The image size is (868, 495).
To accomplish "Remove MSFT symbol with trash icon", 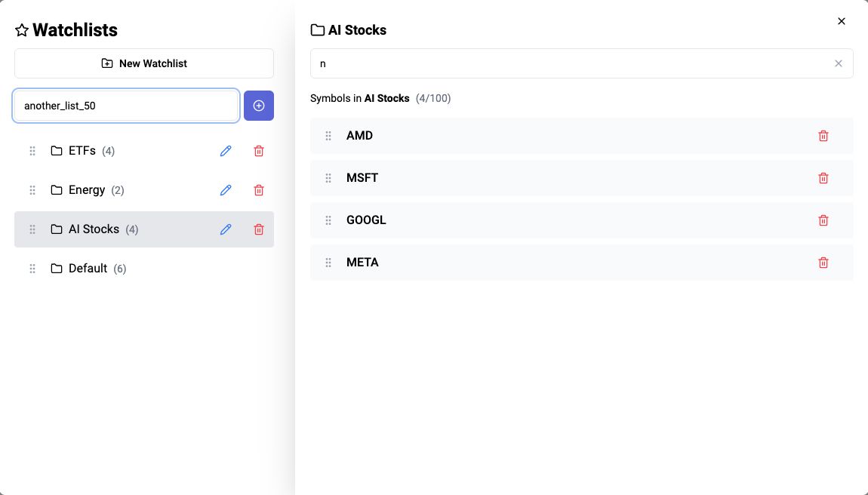I will (x=823, y=178).
